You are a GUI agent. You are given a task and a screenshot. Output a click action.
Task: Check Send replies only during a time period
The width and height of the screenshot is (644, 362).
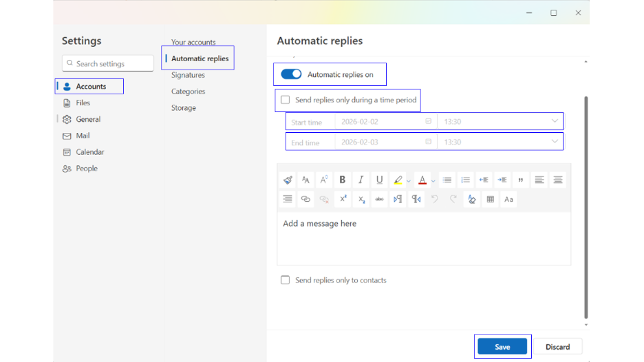pyautogui.click(x=285, y=100)
